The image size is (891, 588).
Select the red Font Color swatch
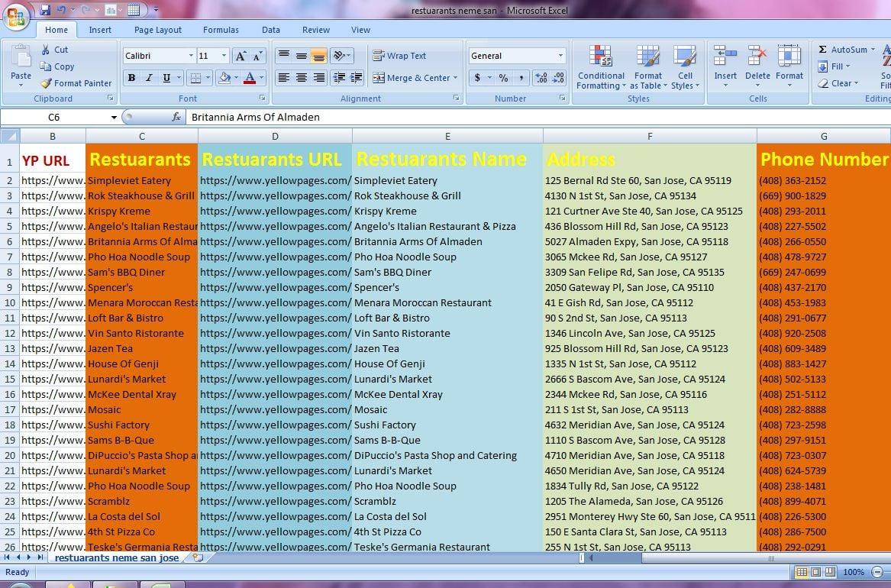point(250,78)
